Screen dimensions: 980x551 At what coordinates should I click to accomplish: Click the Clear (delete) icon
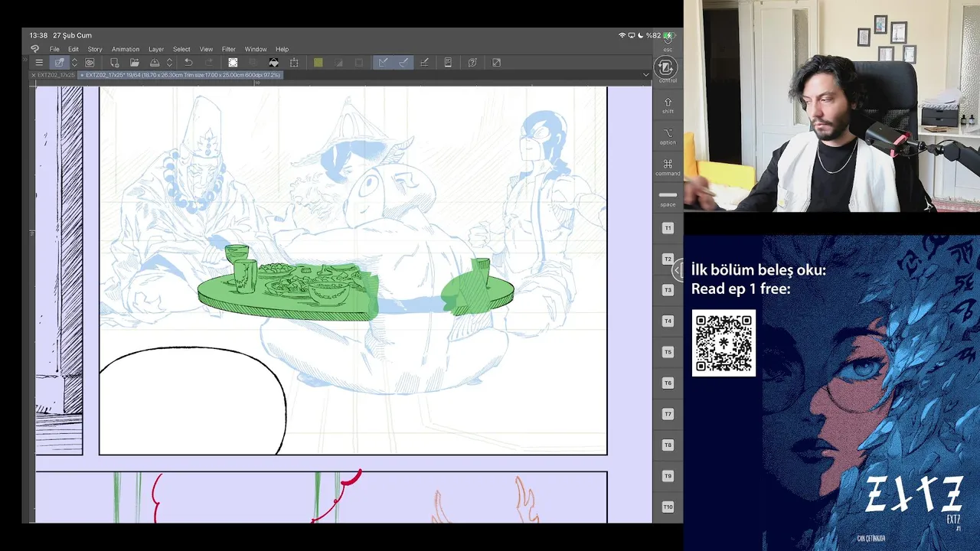point(233,62)
